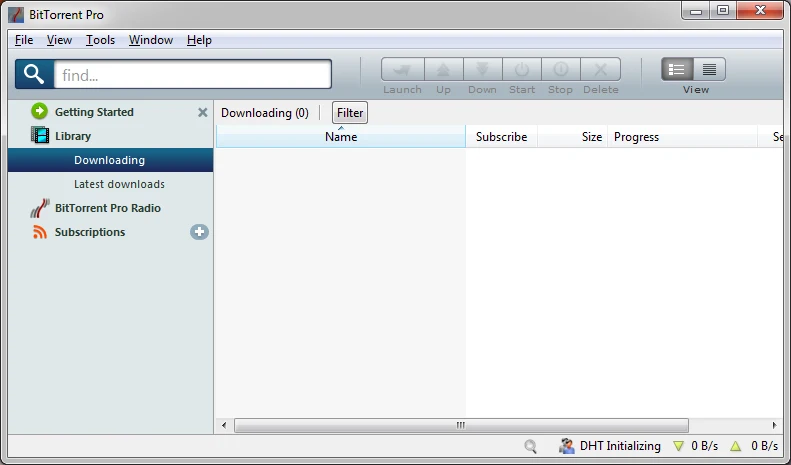791x465 pixels.
Task: Open the Tools menu
Action: tap(100, 40)
